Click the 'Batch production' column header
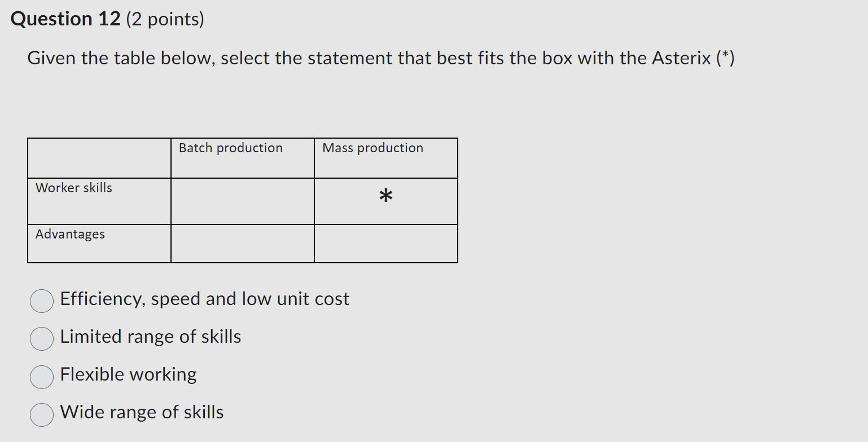The image size is (868, 442). click(x=230, y=148)
